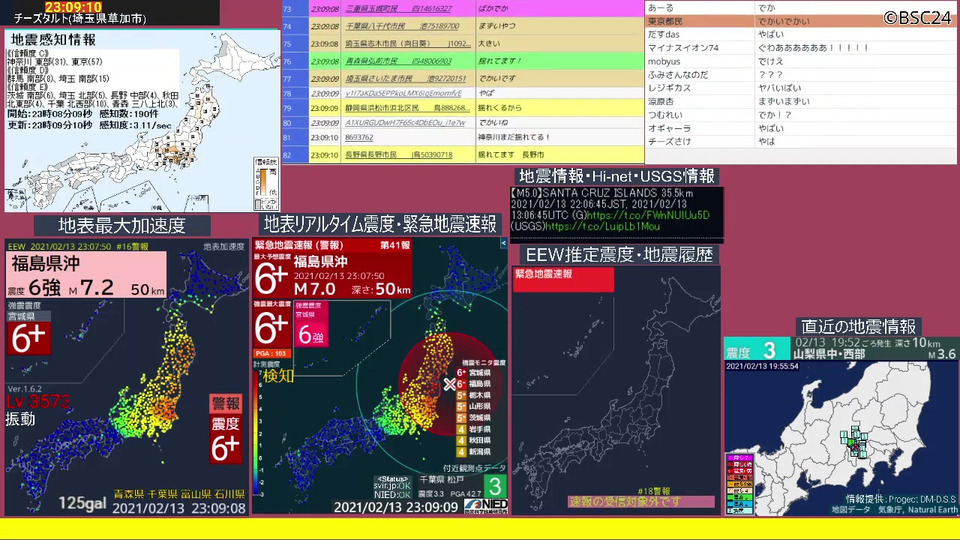Viewport: 960px width, 540px height.
Task: Open the USGS t.co/LuipLb1Mou link
Action: coord(602,227)
